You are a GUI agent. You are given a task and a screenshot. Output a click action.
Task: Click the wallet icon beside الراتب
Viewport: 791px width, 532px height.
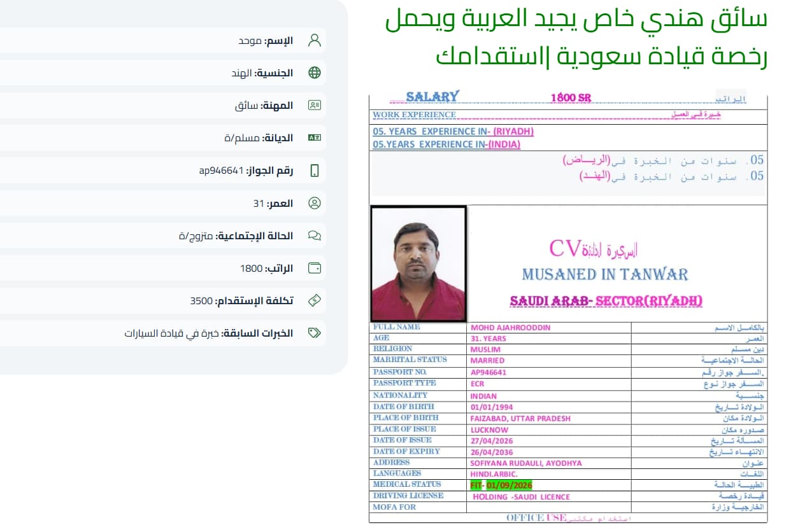click(315, 269)
